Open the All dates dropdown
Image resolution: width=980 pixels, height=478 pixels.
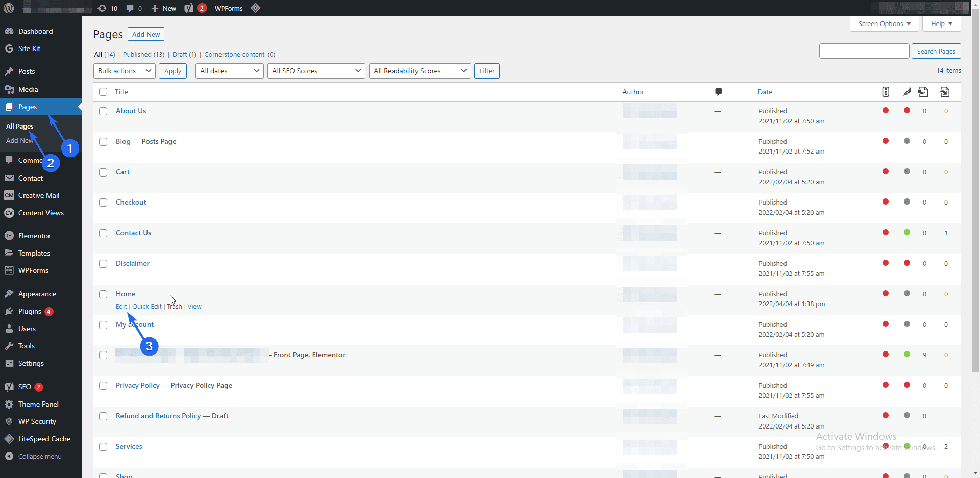click(x=230, y=71)
